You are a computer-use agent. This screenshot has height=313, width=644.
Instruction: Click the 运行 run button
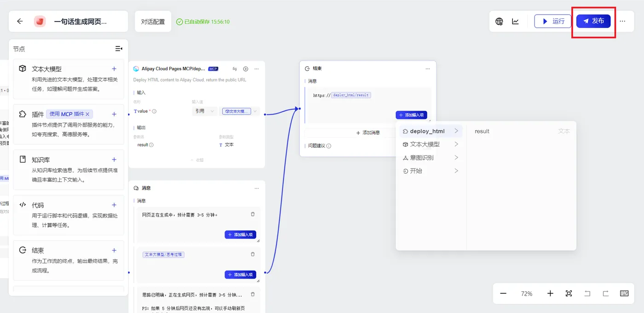(552, 21)
